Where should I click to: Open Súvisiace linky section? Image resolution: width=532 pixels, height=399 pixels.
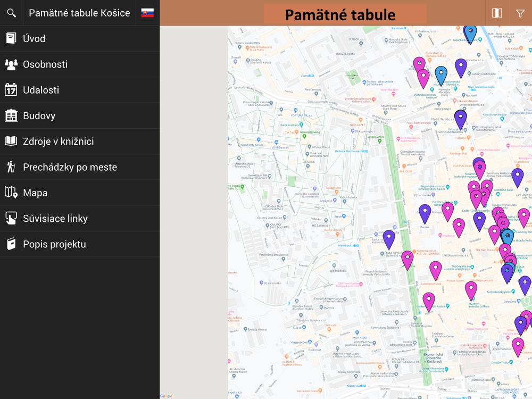[x=80, y=219]
